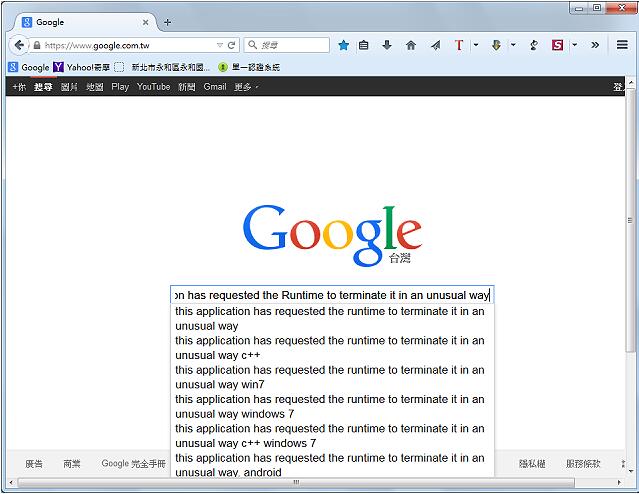Open a new tab with plus button

pos(167,22)
